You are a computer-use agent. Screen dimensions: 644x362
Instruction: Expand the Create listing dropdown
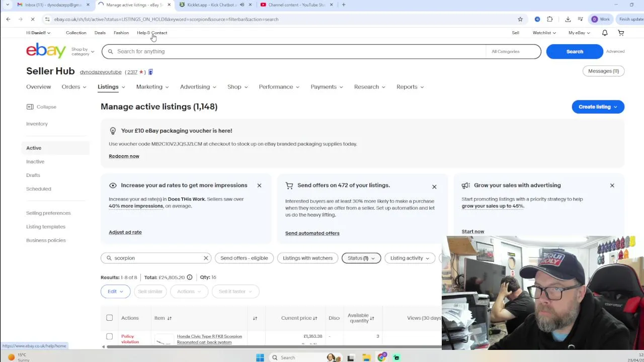coord(598,107)
